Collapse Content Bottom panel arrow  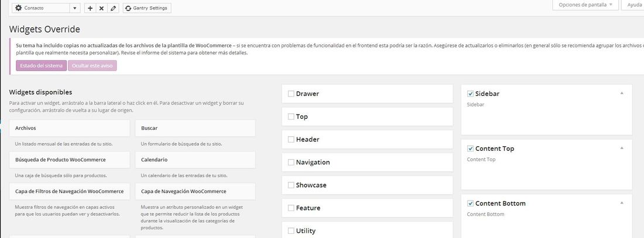coord(622,203)
